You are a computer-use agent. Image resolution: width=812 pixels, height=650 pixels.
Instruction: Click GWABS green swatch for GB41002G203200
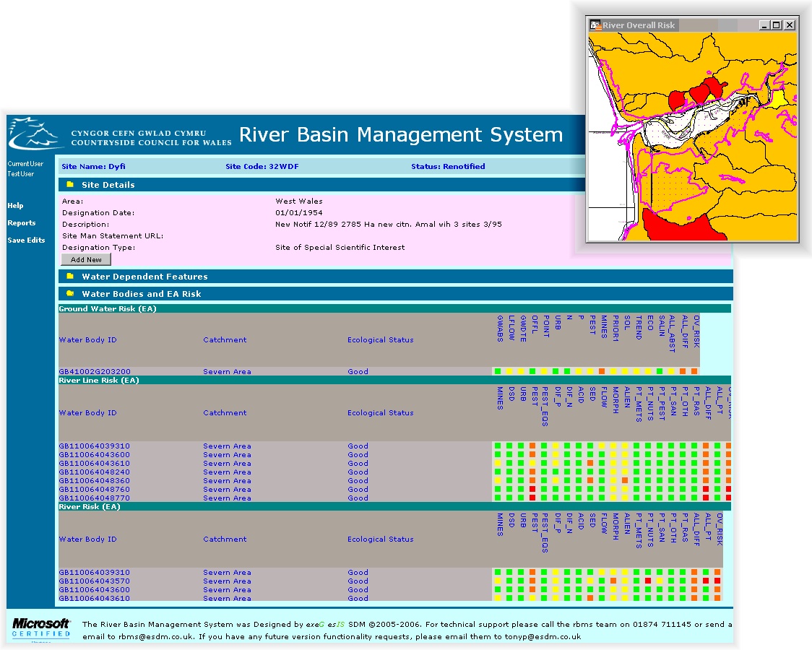(x=498, y=371)
